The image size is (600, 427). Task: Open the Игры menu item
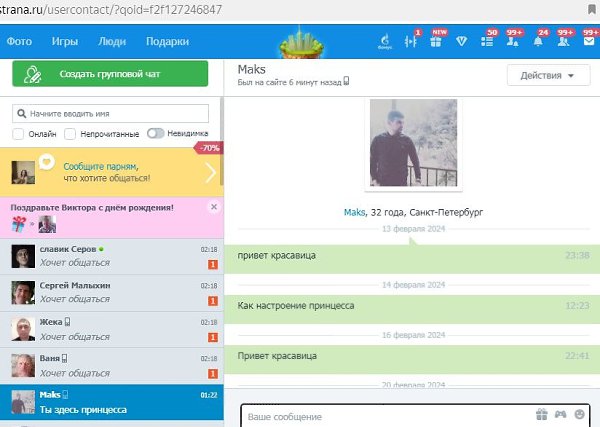[x=64, y=42]
